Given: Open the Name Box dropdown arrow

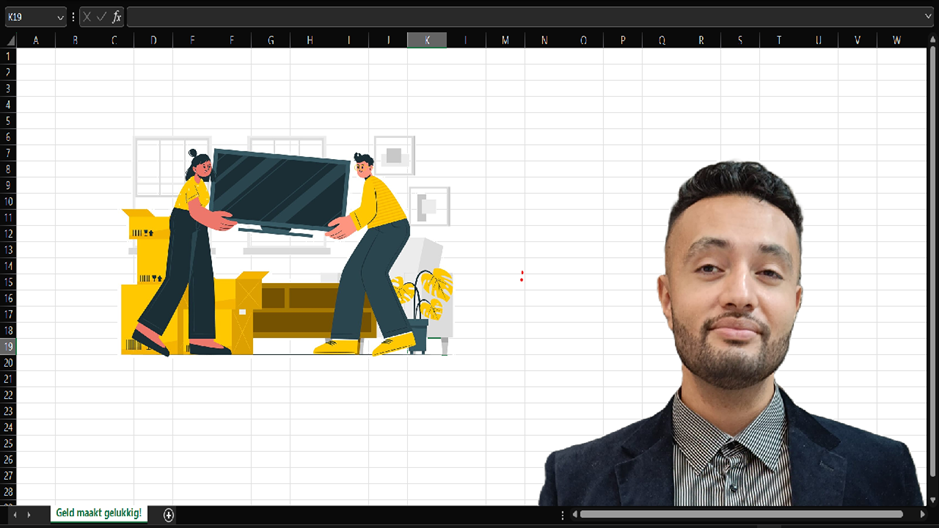Looking at the screenshot, I should [60, 17].
